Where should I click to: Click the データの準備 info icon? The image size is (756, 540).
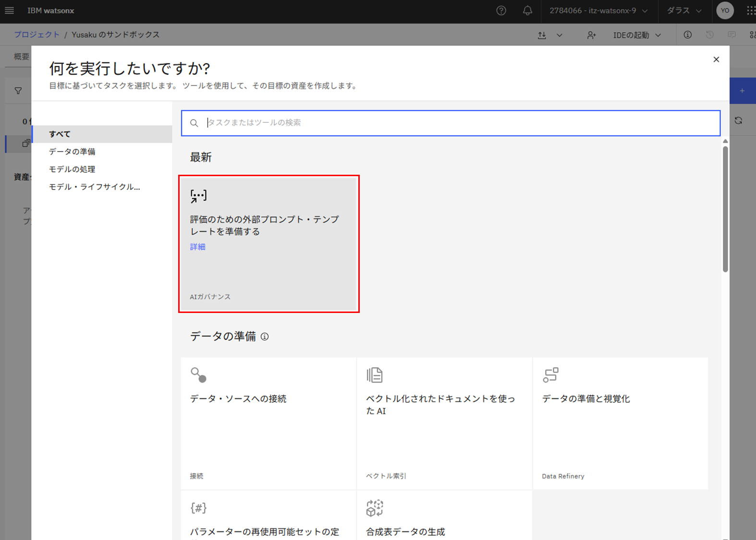point(265,336)
